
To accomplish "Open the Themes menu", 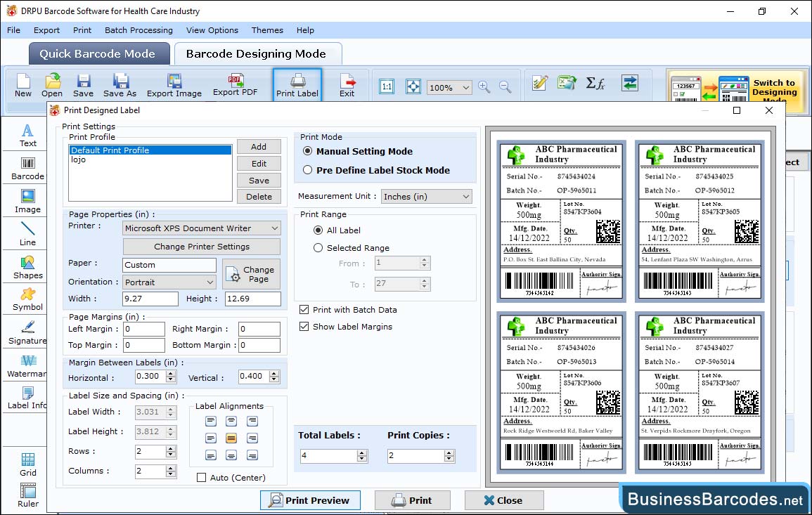I will click(x=267, y=30).
